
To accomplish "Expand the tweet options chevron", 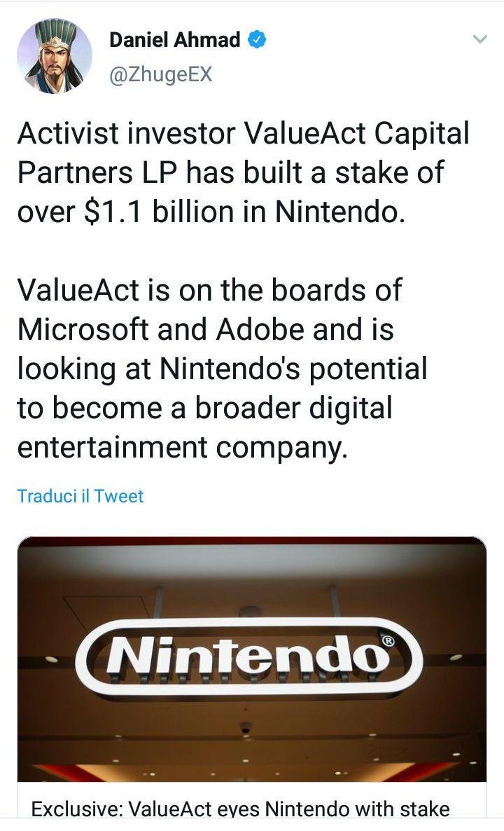I will [479, 39].
